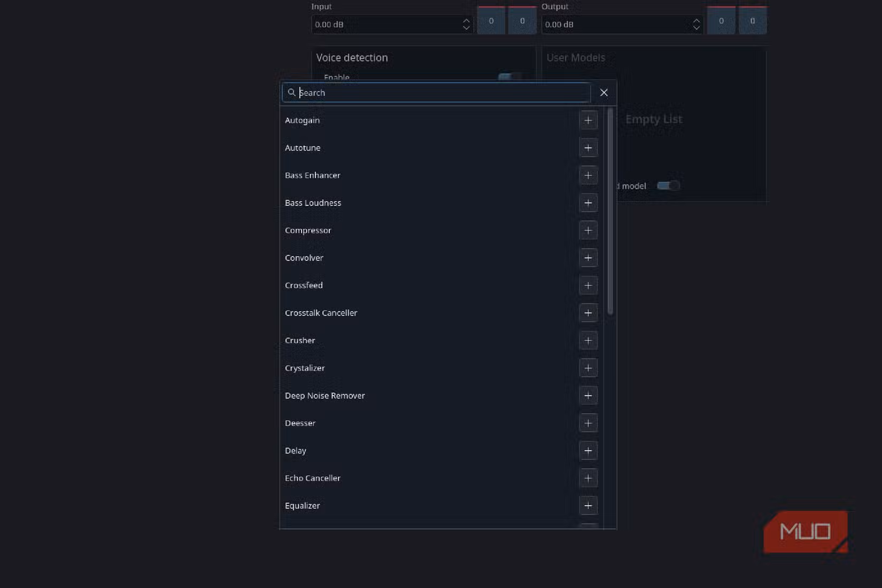The height and width of the screenshot is (588, 882).
Task: Add the Convolver effect via plus icon
Action: click(x=588, y=258)
